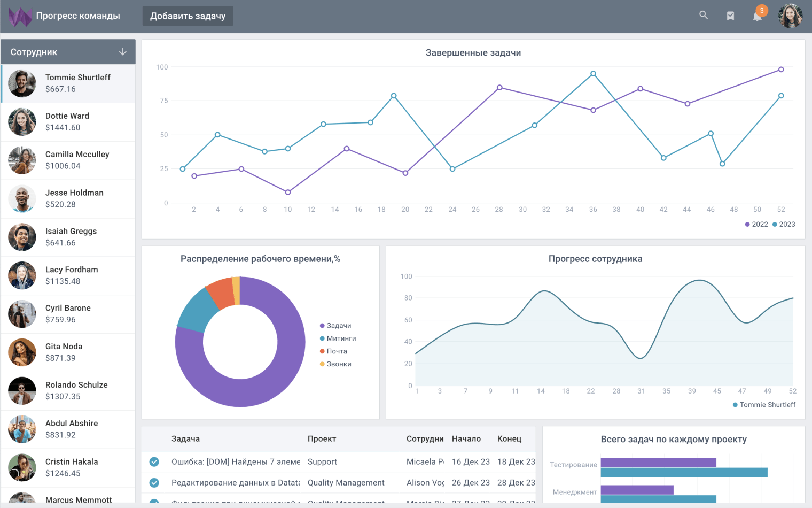Toggle the 2022 series legend
Viewport: 812px width, 508px height.
[756, 225]
